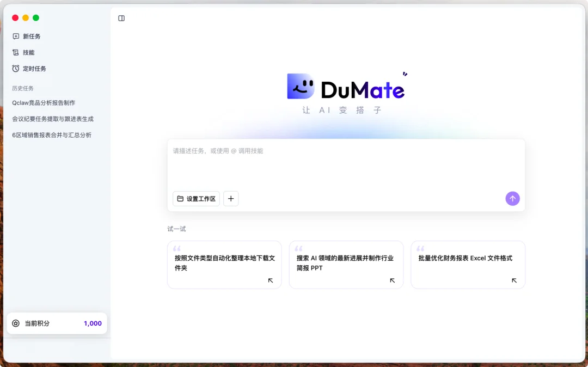Click the 当前积分 points badge icon
Image resolution: width=588 pixels, height=367 pixels.
click(17, 323)
